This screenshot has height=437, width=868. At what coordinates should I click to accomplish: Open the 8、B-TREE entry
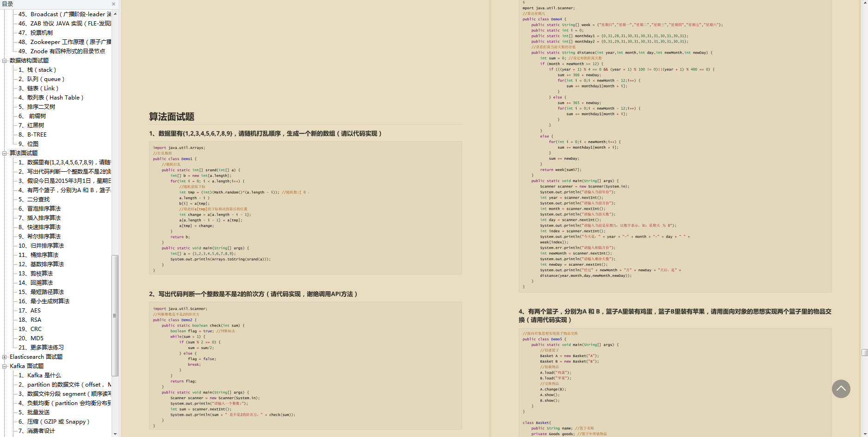pyautogui.click(x=32, y=135)
